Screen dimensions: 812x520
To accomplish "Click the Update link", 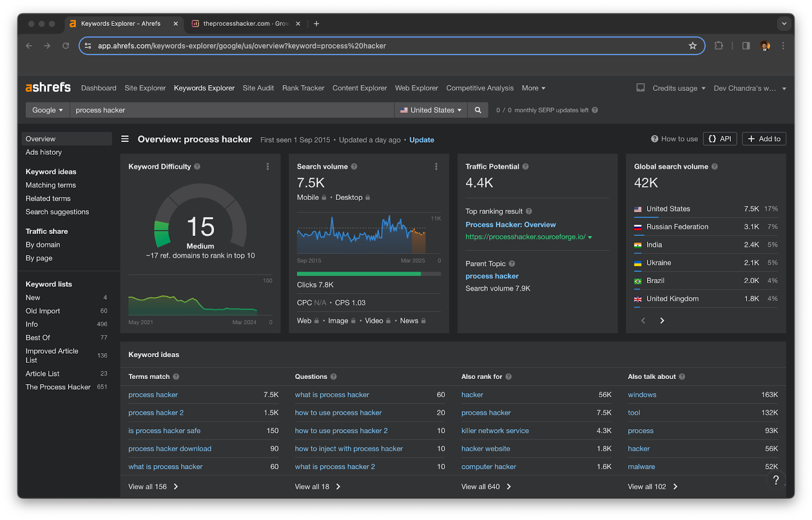I will [x=422, y=140].
